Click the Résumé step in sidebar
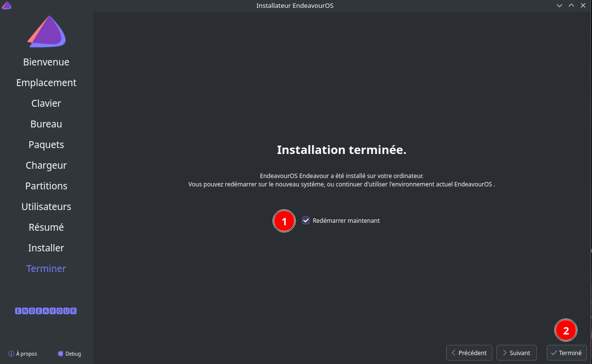Screen dimensions: 592x364 46,227
